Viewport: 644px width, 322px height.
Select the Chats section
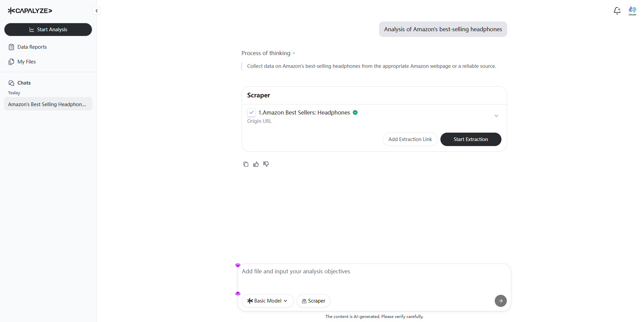(19, 83)
